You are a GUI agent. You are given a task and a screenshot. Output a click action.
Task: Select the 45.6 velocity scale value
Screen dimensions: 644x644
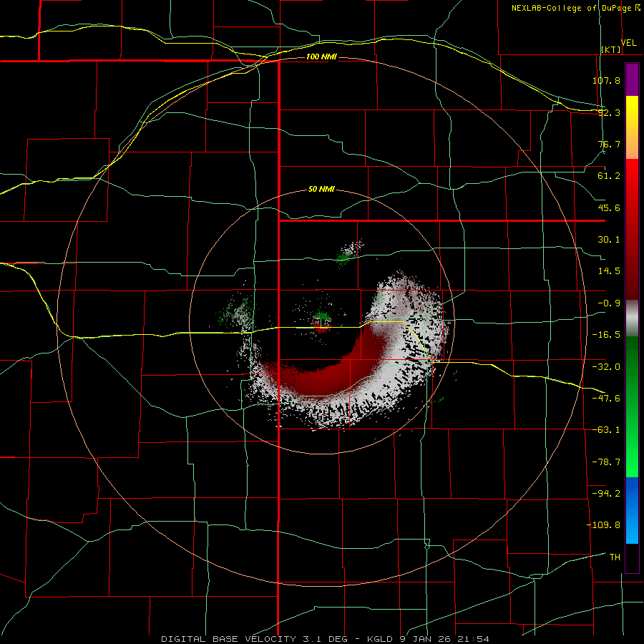tap(609, 208)
